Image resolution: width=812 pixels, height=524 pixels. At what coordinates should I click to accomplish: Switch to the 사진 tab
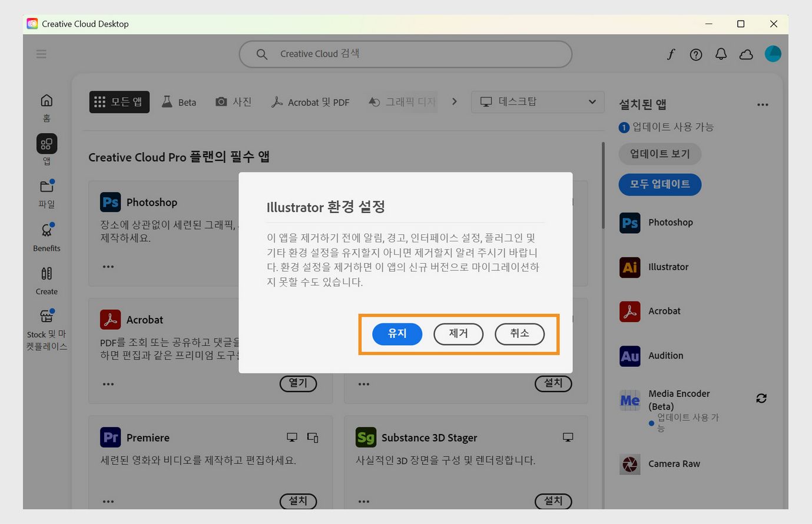point(234,102)
